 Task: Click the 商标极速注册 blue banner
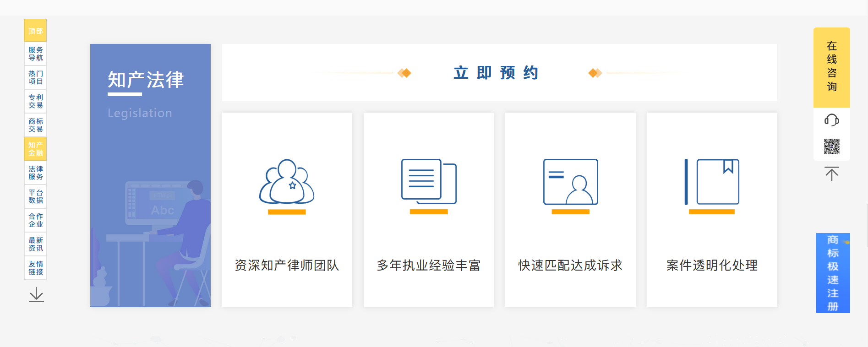click(x=832, y=273)
